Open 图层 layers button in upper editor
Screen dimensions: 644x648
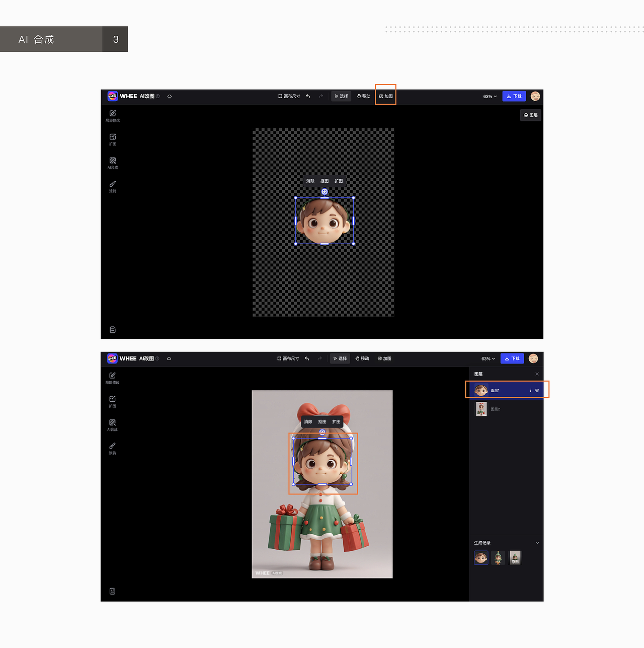(531, 115)
